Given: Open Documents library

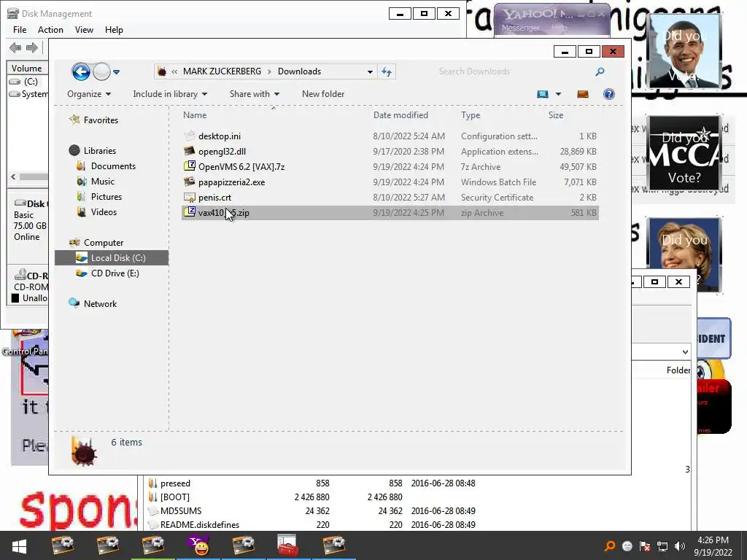Looking at the screenshot, I should [113, 166].
